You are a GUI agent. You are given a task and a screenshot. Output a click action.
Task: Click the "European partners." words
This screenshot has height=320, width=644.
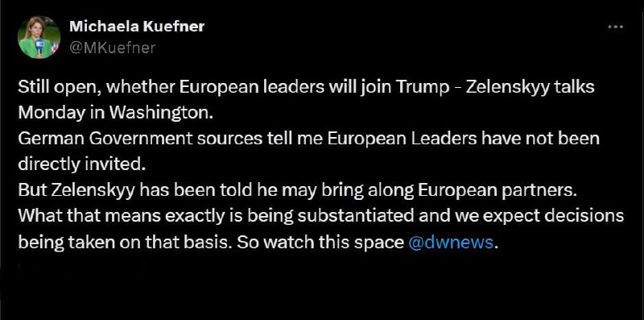(x=495, y=192)
